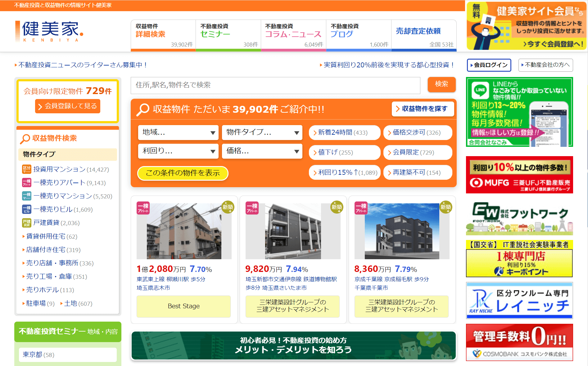Click the 不動産投資セミナー green heading

pyautogui.click(x=68, y=332)
